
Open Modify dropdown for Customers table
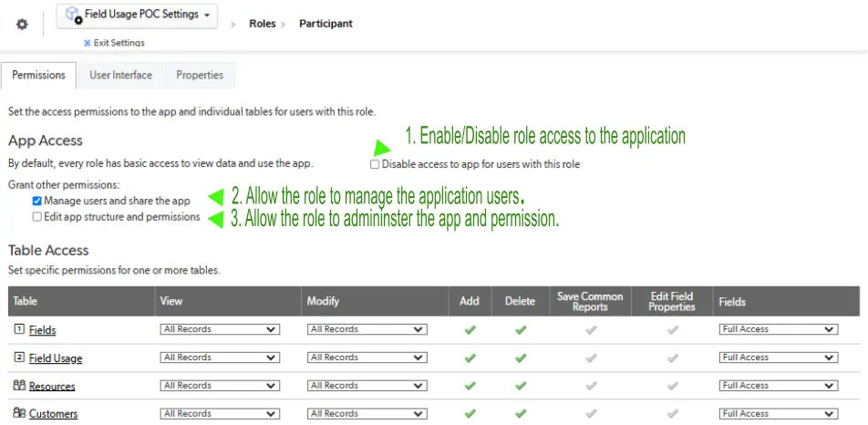367,413
